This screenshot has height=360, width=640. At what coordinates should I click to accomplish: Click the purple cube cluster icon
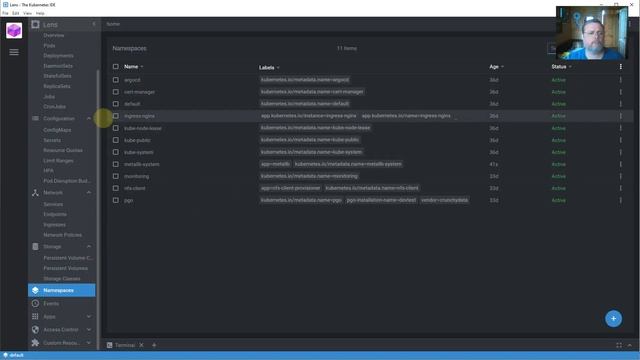[x=14, y=31]
